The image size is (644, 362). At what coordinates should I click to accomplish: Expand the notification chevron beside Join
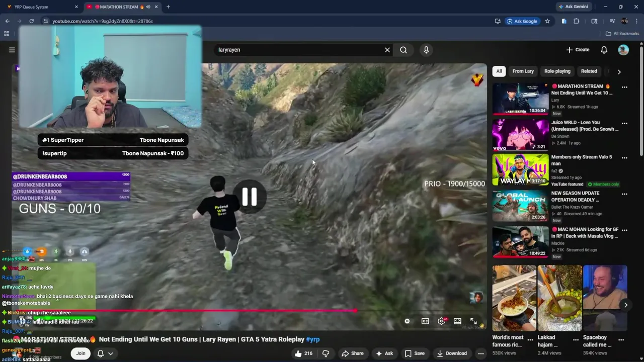coord(110,353)
